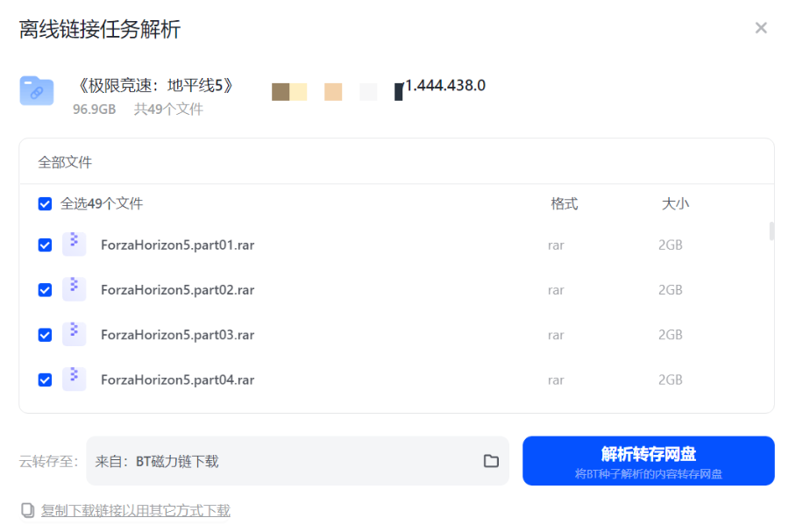Click 复制下载链接以用其它方式下载 link

pos(135,510)
